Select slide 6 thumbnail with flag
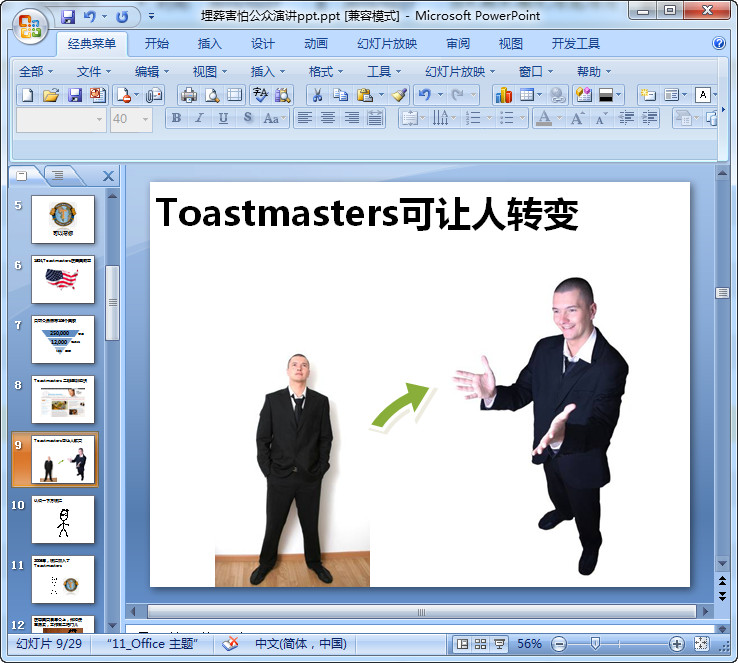Image resolution: width=738 pixels, height=663 pixels. 63,280
